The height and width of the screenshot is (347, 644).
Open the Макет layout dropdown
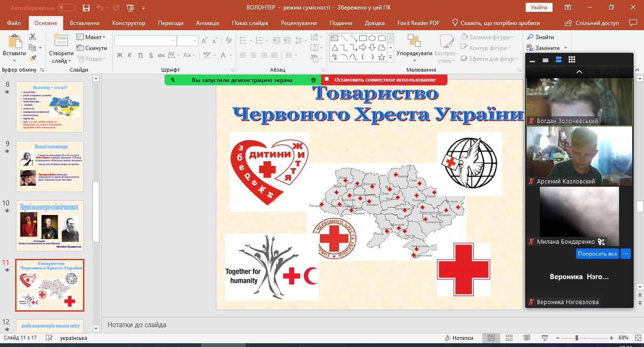point(91,37)
